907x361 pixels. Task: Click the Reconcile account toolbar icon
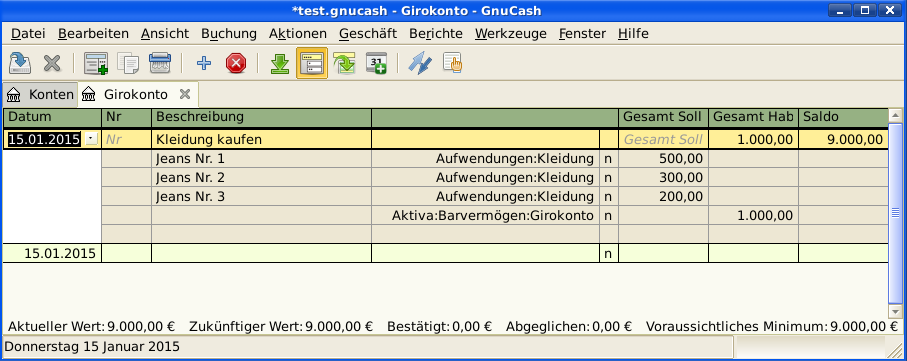point(453,63)
